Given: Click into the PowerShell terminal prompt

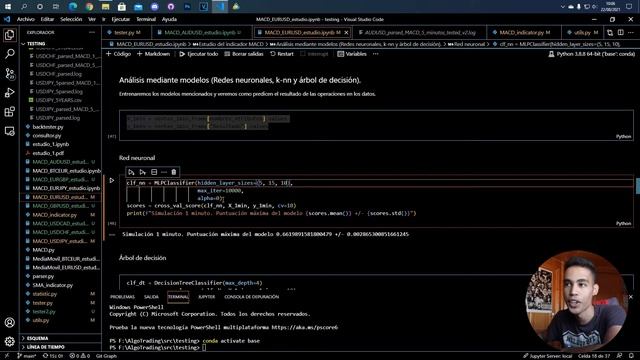Looking at the screenshot, I should pos(204,347).
